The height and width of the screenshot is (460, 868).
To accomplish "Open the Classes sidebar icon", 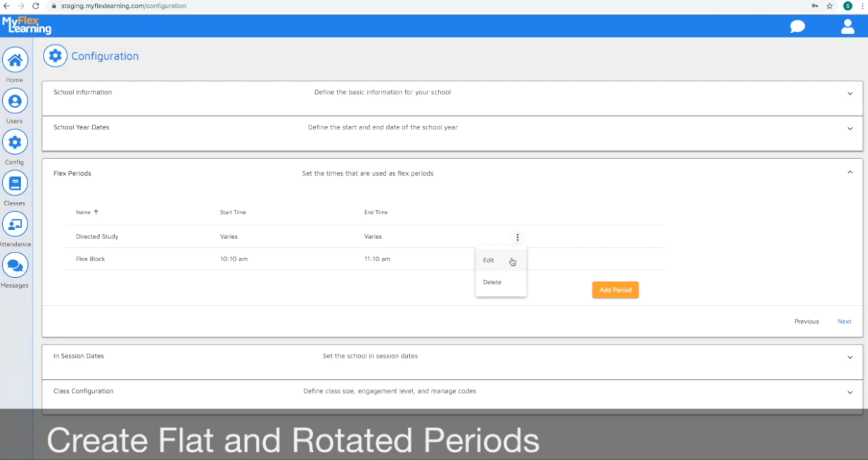I will click(x=15, y=183).
